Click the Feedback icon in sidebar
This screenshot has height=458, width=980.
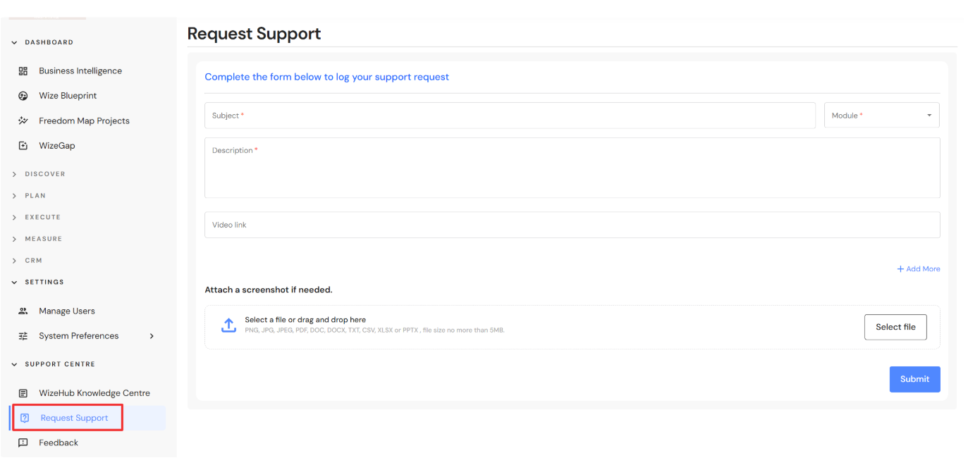[23, 443]
